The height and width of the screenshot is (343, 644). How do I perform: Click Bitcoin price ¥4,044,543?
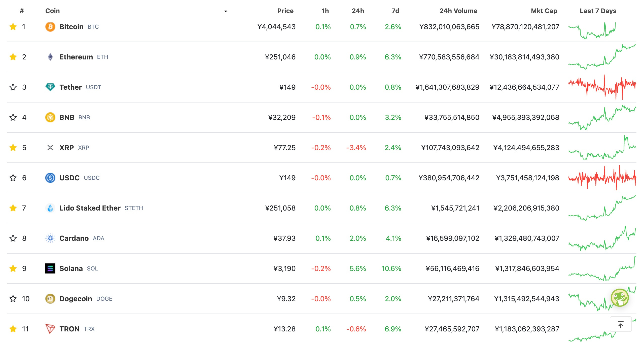coord(276,27)
